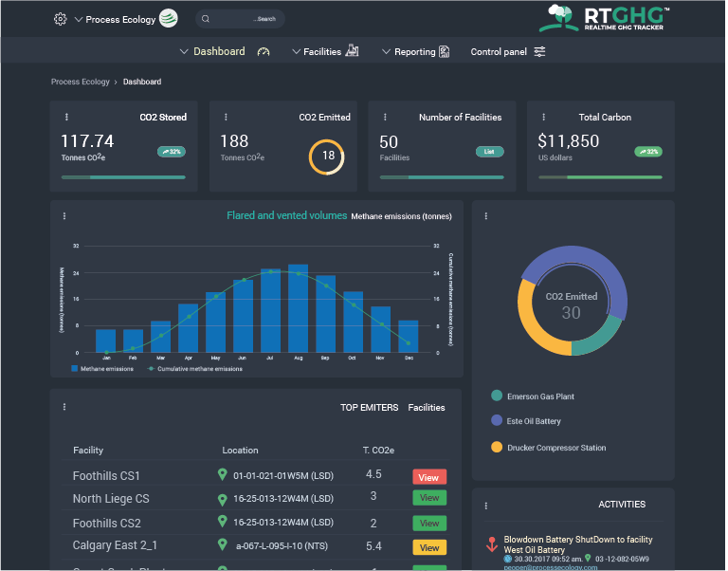Image resolution: width=728 pixels, height=571 pixels.
Task: Click the 32% badge on Total Carbon
Action: tap(648, 152)
